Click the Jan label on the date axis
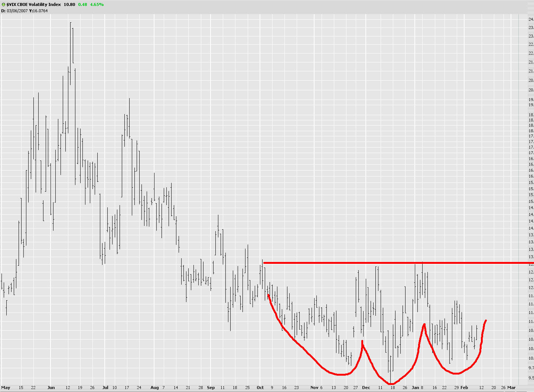 (415, 388)
